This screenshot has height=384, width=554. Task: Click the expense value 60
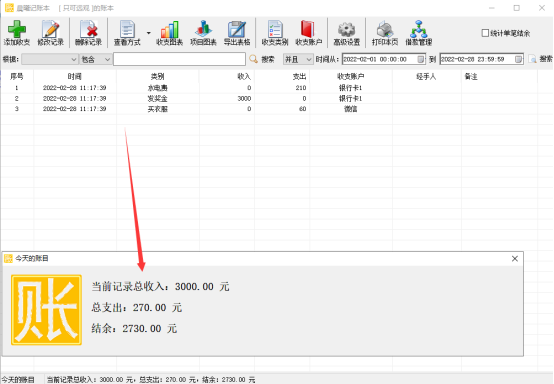click(x=303, y=109)
